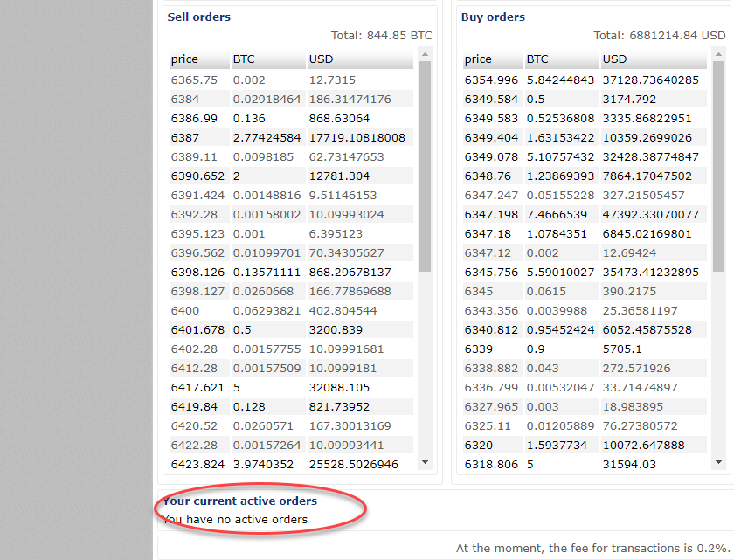
Task: Click the Buy orders scroll-up arrow
Action: (718, 54)
